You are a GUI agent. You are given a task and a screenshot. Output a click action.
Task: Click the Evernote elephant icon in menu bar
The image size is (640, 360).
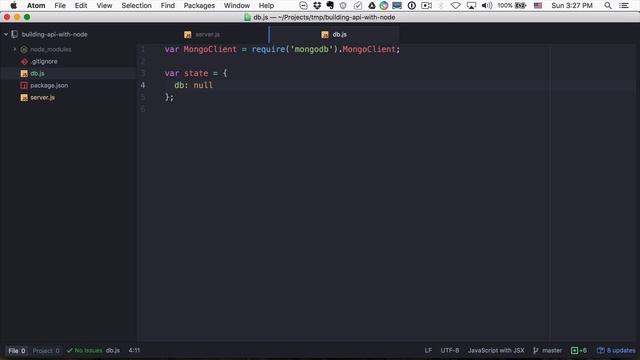coord(330,6)
